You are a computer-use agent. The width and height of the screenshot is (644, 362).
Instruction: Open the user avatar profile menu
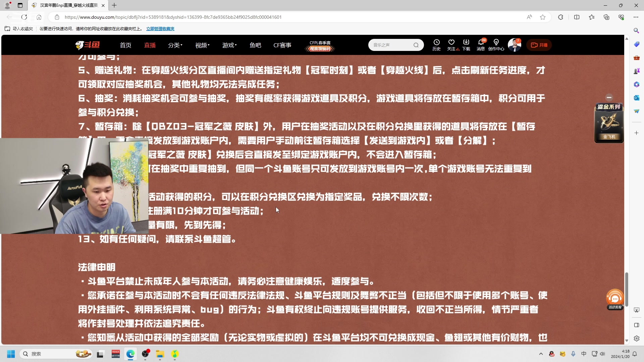(x=514, y=45)
